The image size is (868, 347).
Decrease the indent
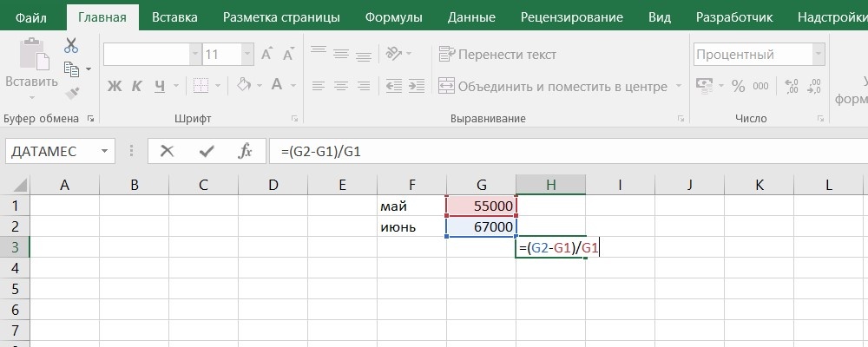(x=393, y=85)
